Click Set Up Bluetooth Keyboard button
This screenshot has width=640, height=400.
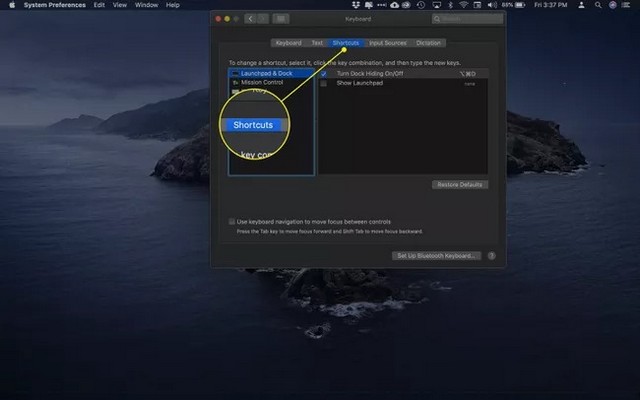(436, 256)
